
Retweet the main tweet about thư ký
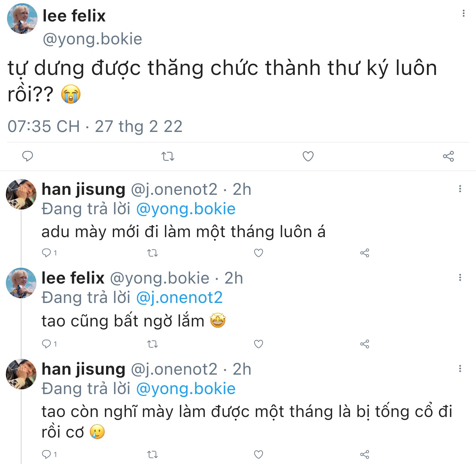click(168, 156)
